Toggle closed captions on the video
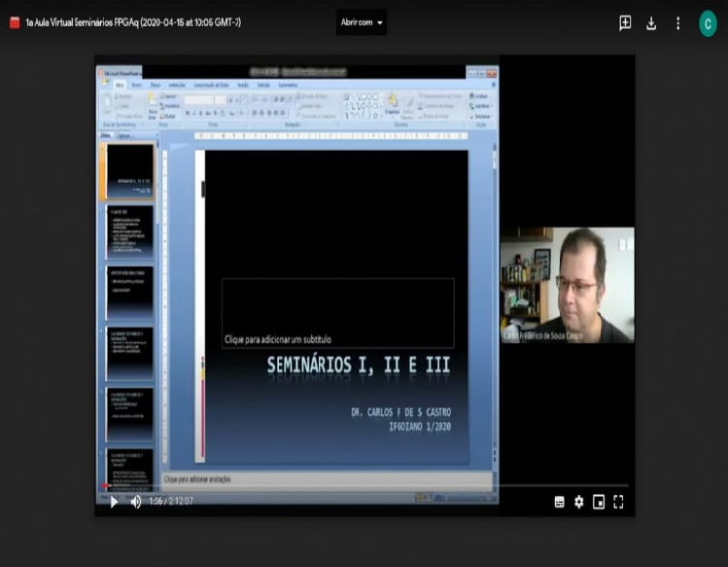 point(559,502)
